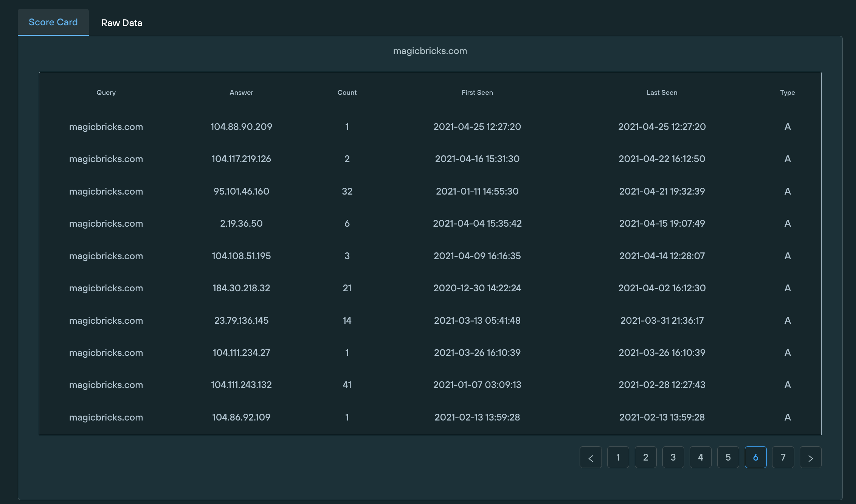Click type A in 104.86.92.109 row

788,417
